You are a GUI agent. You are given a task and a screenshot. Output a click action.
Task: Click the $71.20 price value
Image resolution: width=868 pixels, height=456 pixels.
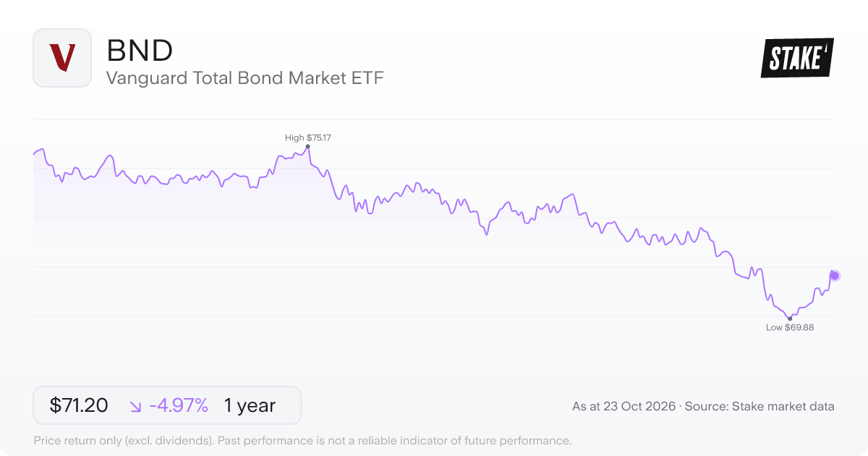(x=79, y=405)
